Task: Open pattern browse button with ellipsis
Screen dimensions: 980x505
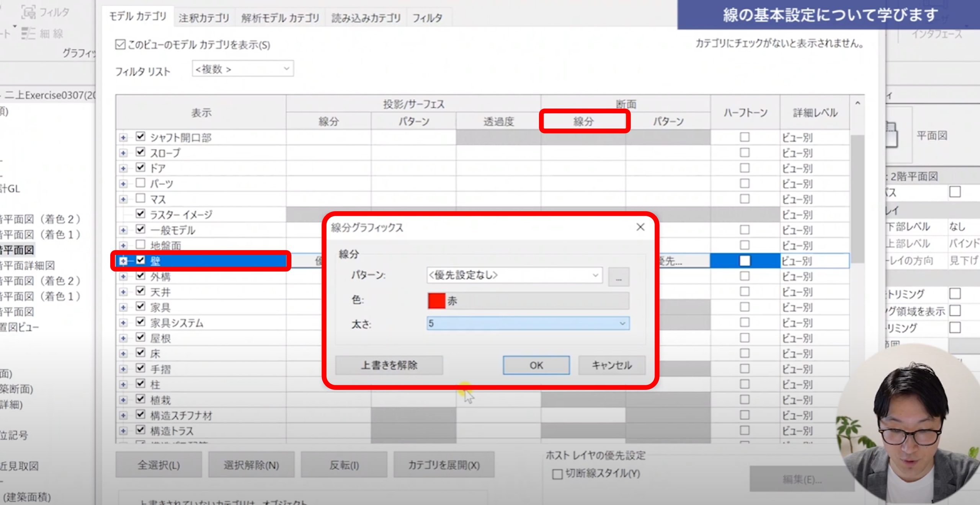Action: (618, 276)
